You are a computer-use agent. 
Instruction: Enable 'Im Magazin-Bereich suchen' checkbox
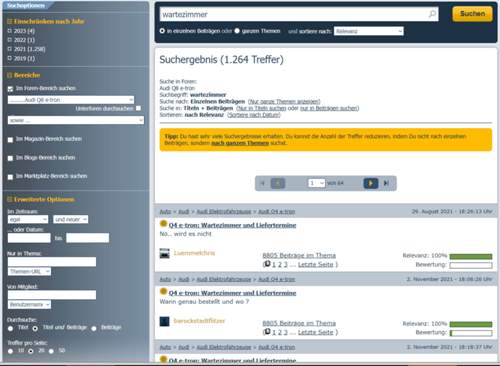click(x=10, y=139)
